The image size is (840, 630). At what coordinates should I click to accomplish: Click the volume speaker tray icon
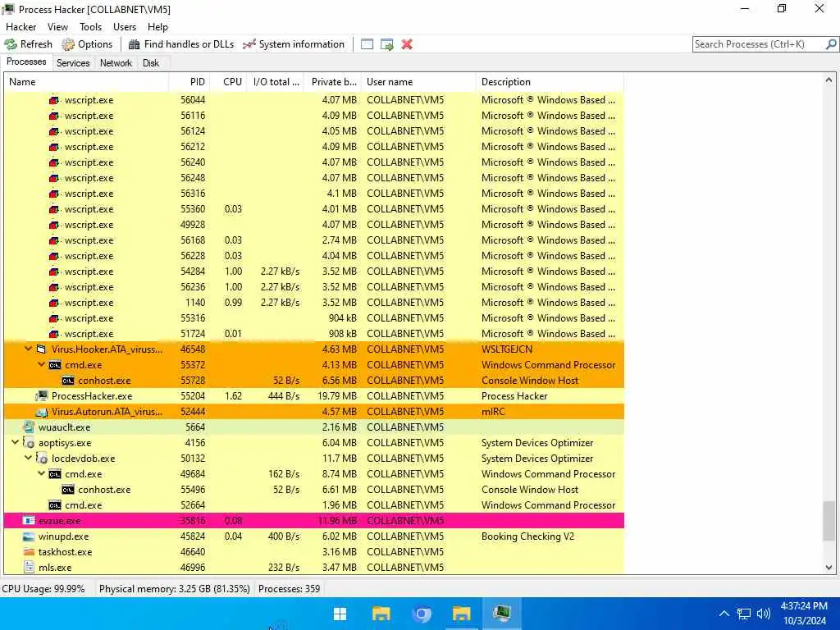pyautogui.click(x=764, y=614)
